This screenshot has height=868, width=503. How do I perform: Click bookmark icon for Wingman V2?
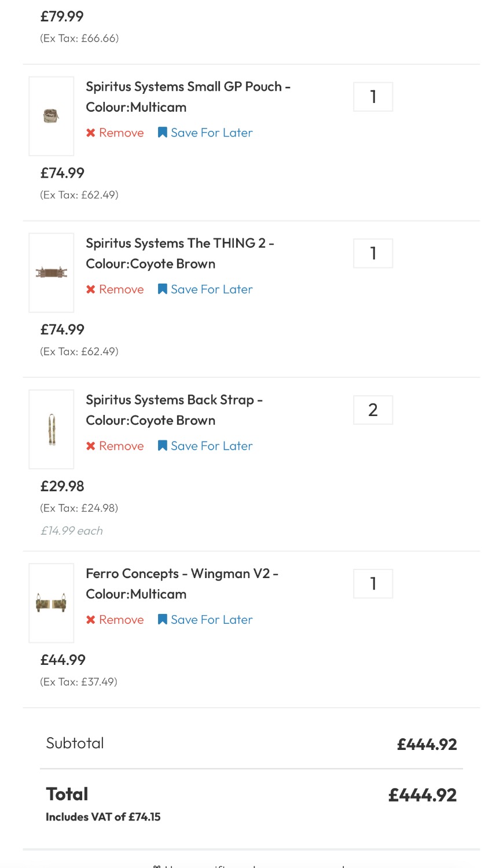click(163, 620)
